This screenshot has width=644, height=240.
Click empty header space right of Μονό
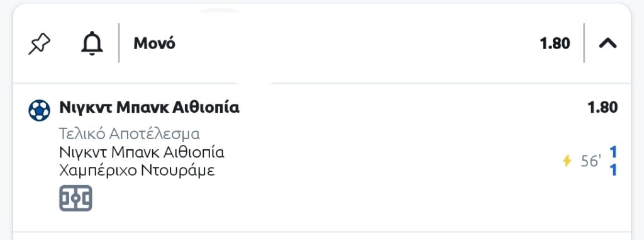[353, 43]
